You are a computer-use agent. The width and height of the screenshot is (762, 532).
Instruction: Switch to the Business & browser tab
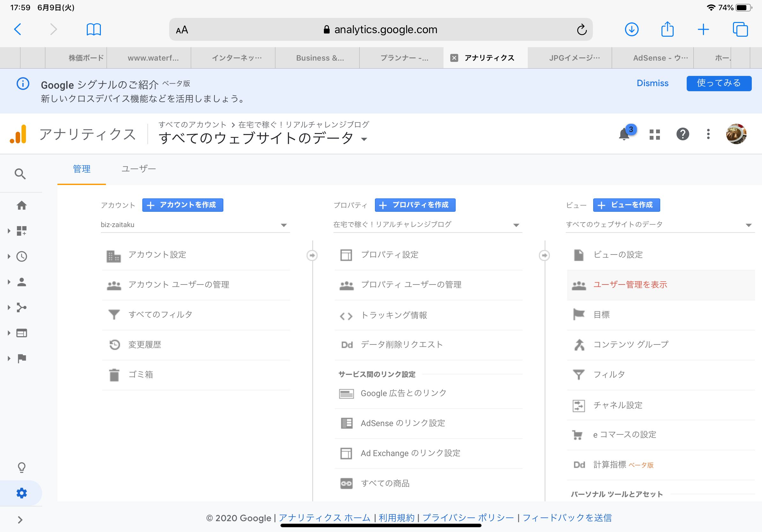point(317,58)
